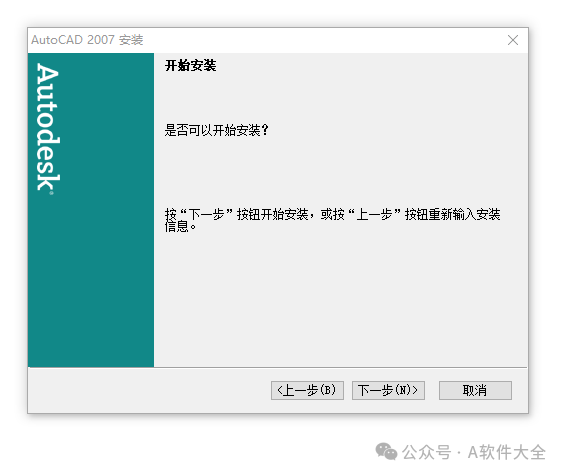
Task: Click the 是否可以开始安装? question text
Action: coord(217,130)
